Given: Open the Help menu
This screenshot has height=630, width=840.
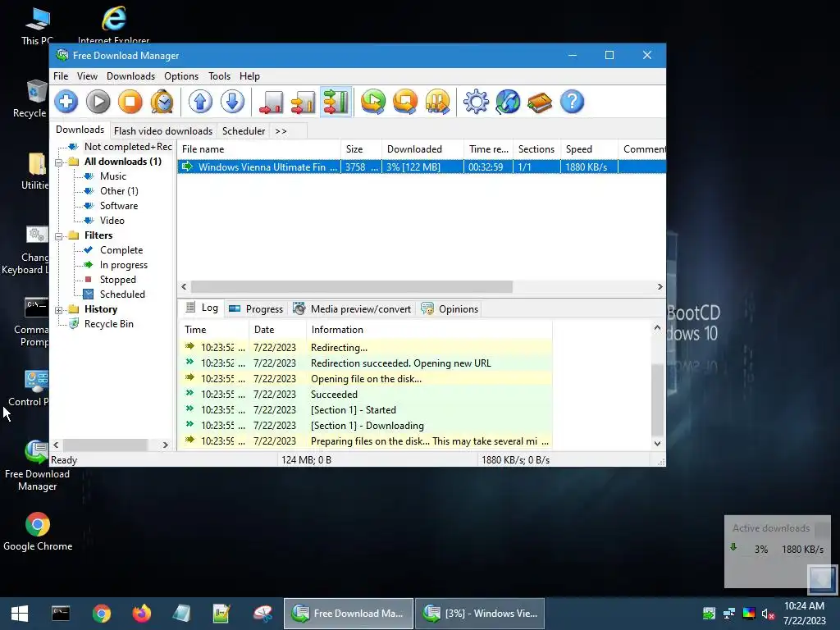Looking at the screenshot, I should (x=249, y=76).
